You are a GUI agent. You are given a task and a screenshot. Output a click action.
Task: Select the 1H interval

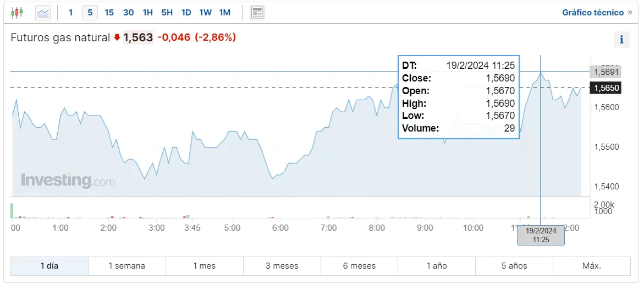147,12
